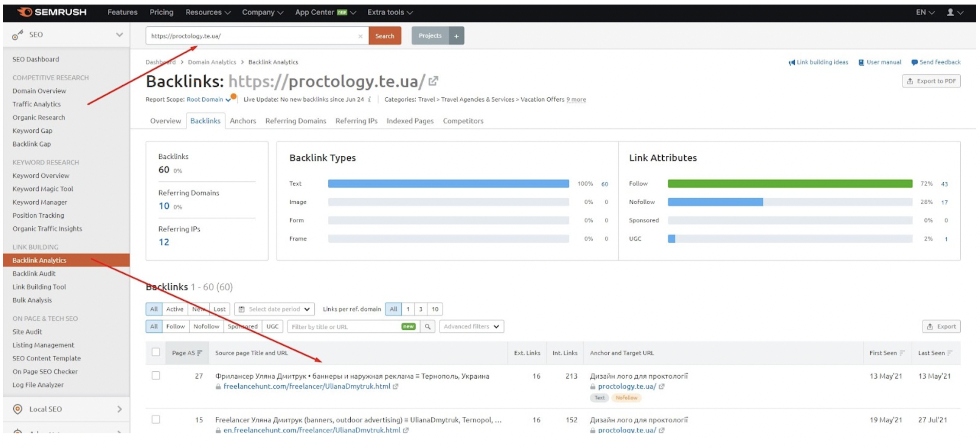Click the plus icon next to Projects

point(456,36)
